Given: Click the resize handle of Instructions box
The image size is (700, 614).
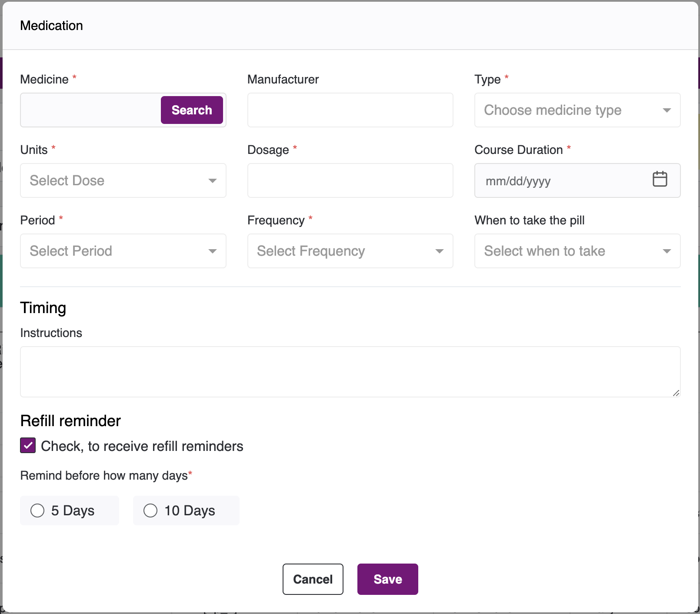Looking at the screenshot, I should (x=676, y=393).
